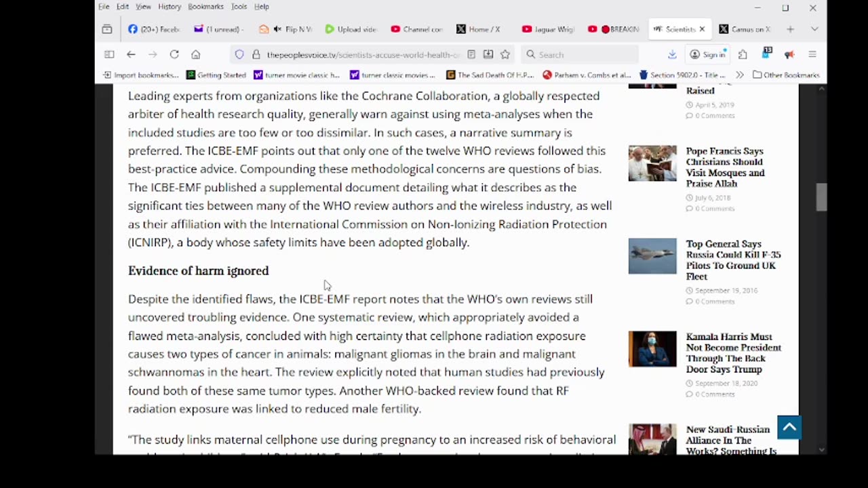The image size is (868, 488).
Task: Open Kamala Harris Must Not article
Action: click(x=733, y=353)
